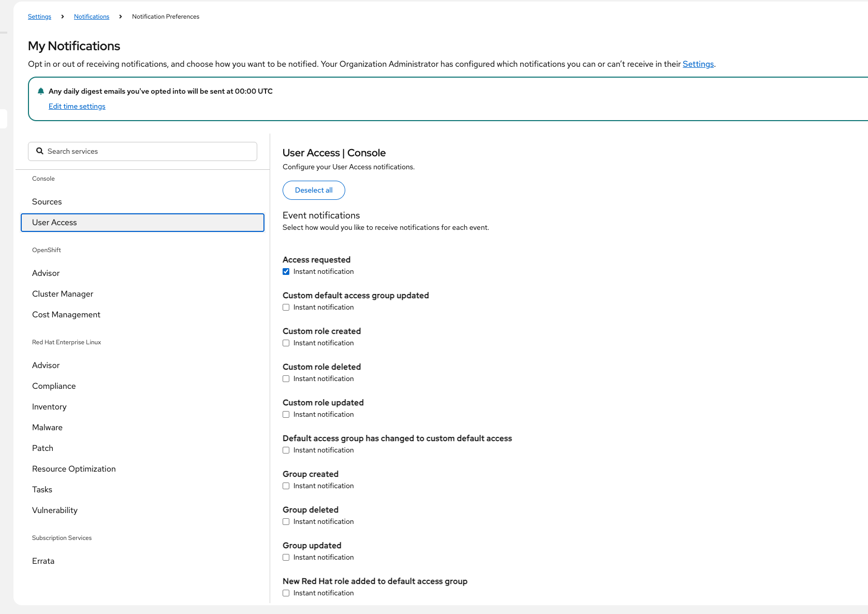Uncheck Access requested instant notification
This screenshot has height=614, width=868.
pyautogui.click(x=286, y=272)
